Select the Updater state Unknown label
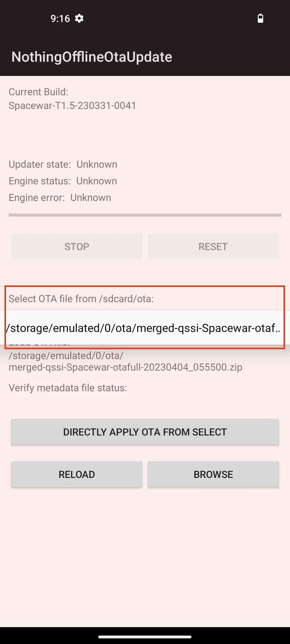The image size is (290, 644). point(63,164)
